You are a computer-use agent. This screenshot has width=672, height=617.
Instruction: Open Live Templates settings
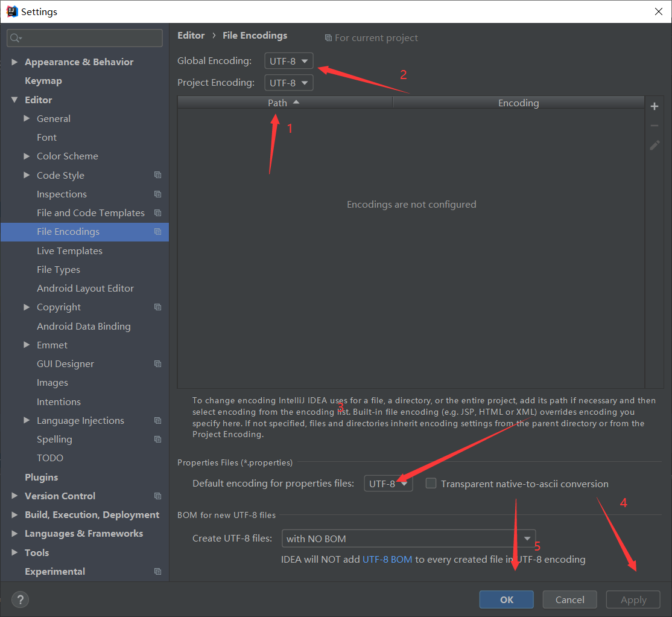[69, 251]
